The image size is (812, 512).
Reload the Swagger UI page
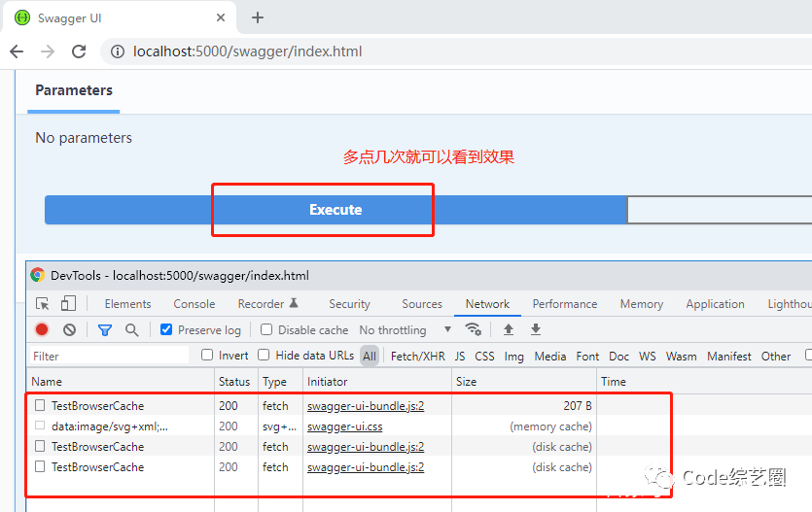click(79, 51)
